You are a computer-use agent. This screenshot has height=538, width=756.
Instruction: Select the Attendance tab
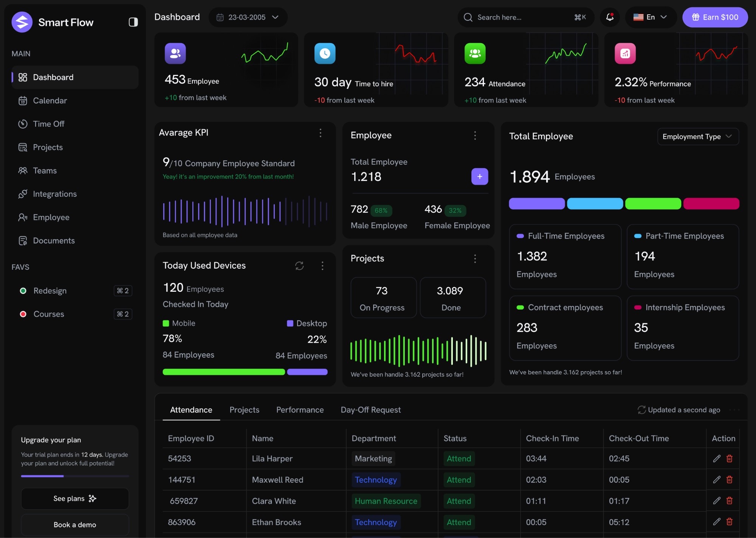(191, 410)
